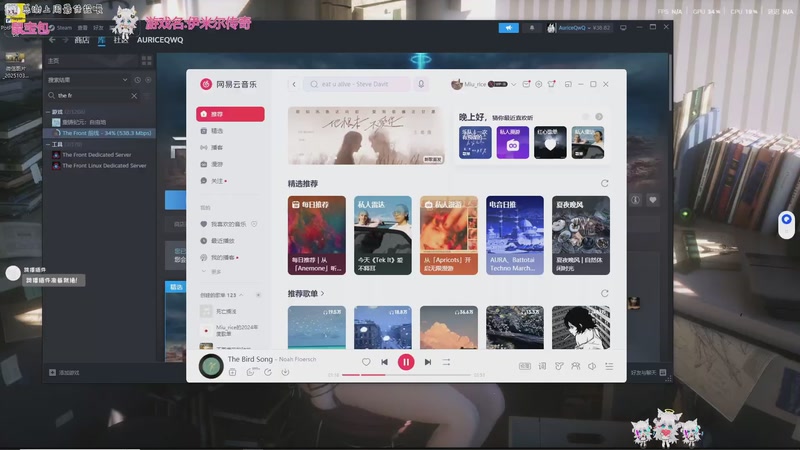Select 推荐 in NetEase sidebar

click(230, 114)
